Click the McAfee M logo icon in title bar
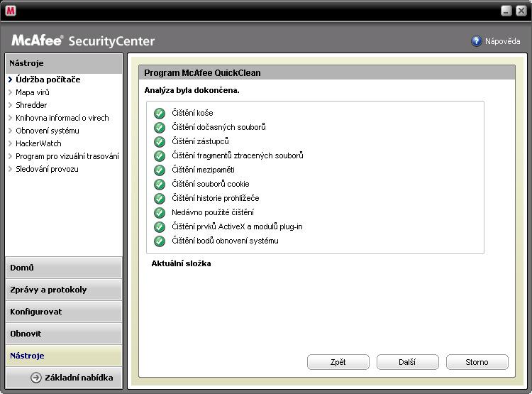This screenshot has height=394, width=532. click(x=11, y=11)
